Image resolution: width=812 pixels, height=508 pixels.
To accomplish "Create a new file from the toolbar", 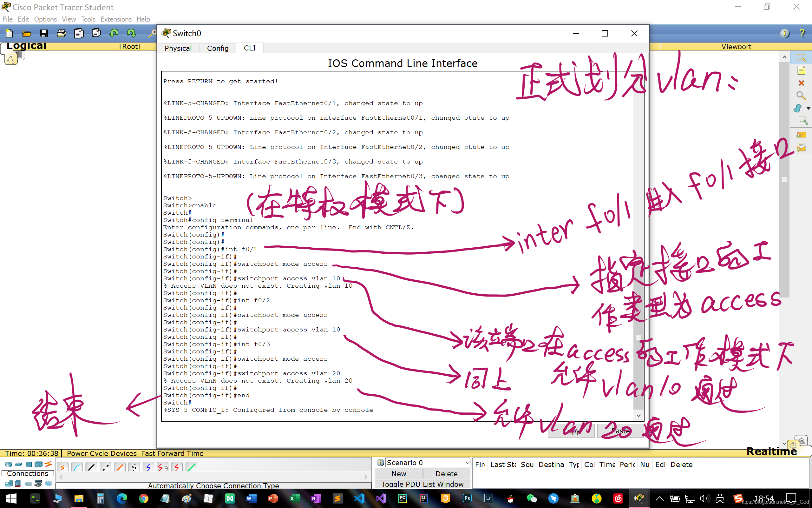I will [x=10, y=33].
